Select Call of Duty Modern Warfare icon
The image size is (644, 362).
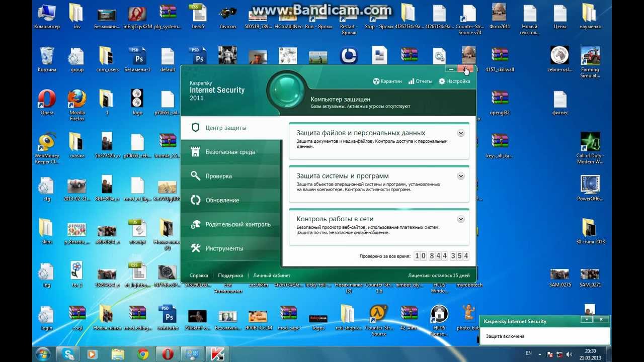(590, 148)
